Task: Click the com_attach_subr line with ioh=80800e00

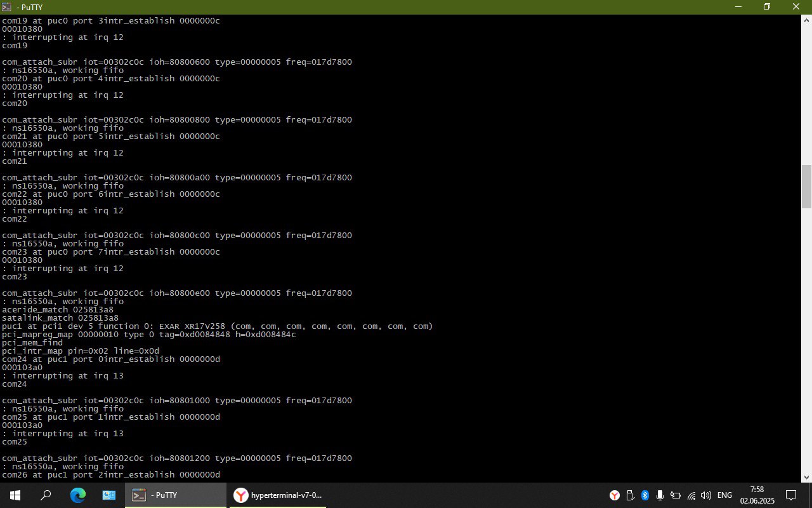Action: pyautogui.click(x=177, y=293)
